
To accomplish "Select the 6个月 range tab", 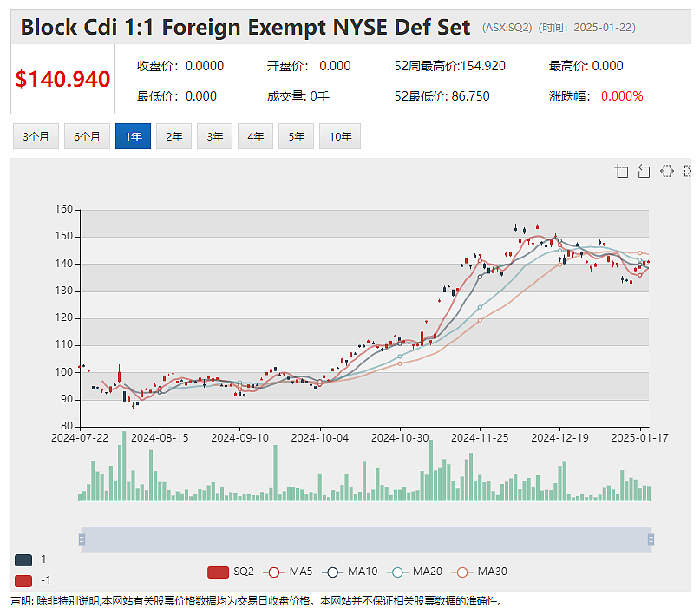I will (x=87, y=136).
